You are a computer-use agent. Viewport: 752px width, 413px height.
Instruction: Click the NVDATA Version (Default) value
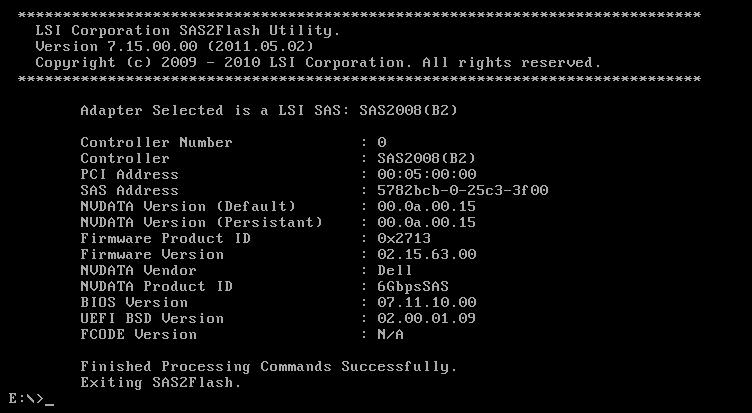point(426,207)
